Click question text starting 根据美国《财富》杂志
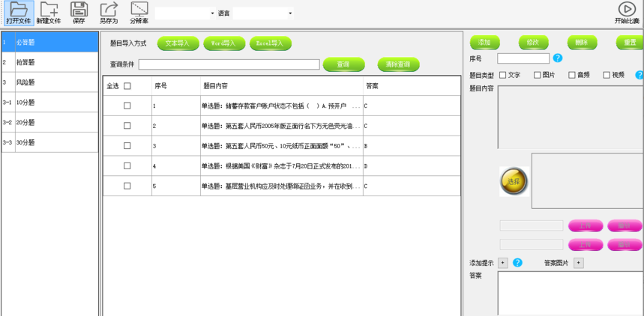Screen dimensions: 644x316 (281, 165)
